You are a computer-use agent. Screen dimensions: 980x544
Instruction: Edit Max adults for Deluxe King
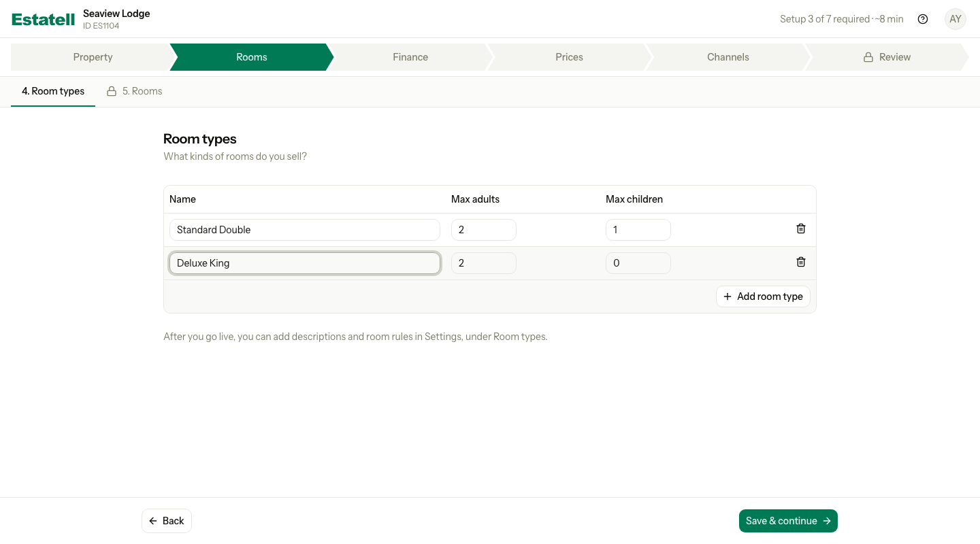pyautogui.click(x=484, y=263)
